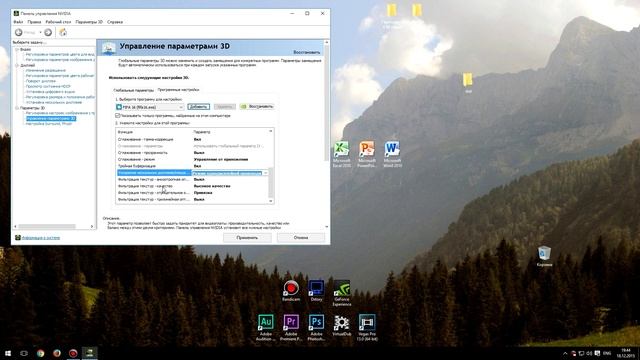640x360 pixels.
Task: Switch to the Программные настройки tab
Action: [178, 89]
